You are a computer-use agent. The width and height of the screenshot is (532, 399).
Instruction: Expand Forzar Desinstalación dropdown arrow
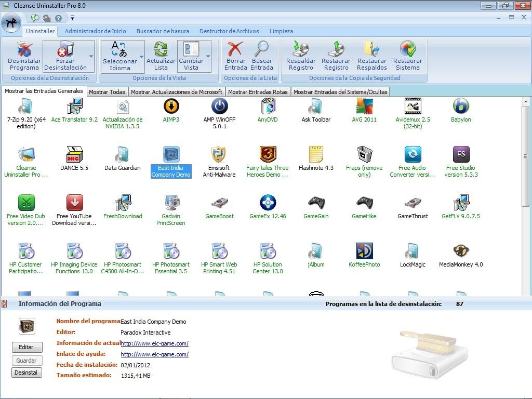(x=91, y=56)
